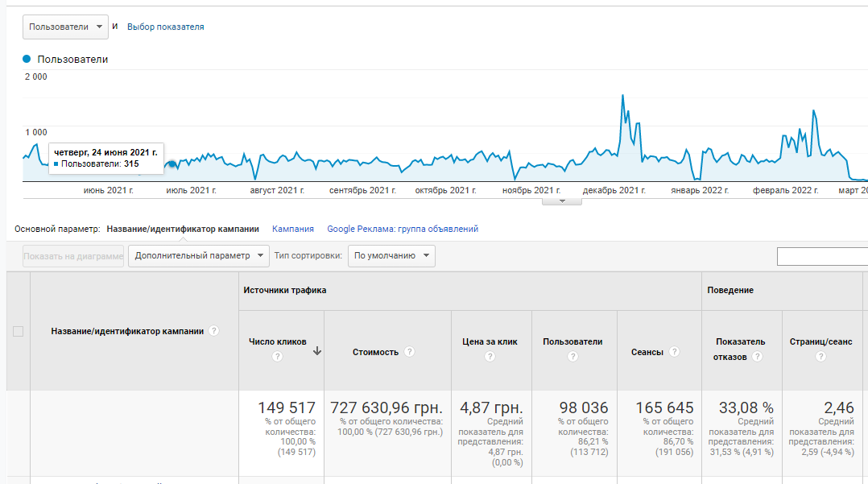The height and width of the screenshot is (484, 868).
Task: Expand Дополнительный параметр dropdown
Action: pos(198,256)
